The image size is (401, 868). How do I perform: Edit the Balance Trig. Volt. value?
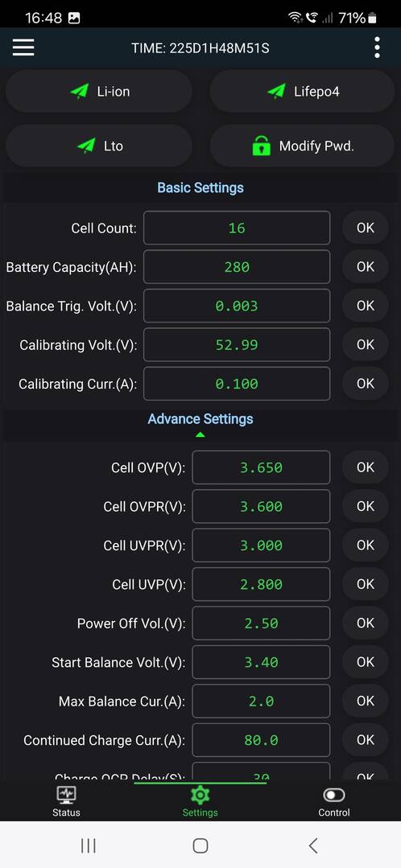pos(237,306)
